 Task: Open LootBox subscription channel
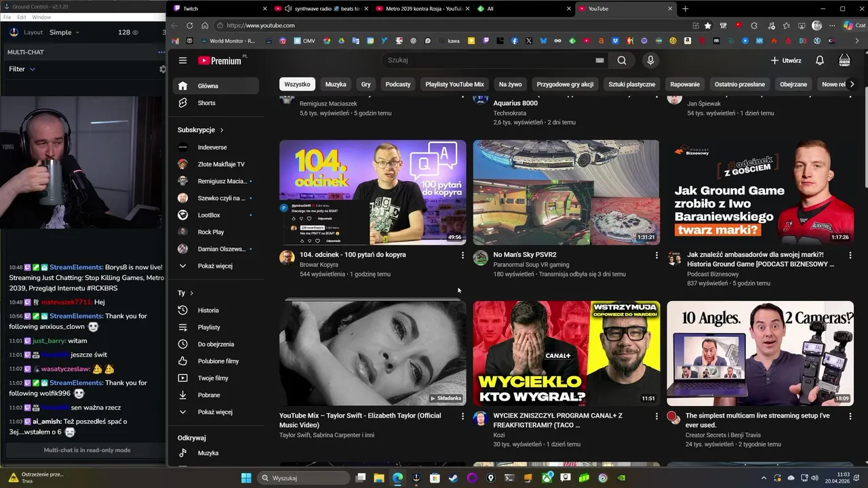[x=215, y=216]
